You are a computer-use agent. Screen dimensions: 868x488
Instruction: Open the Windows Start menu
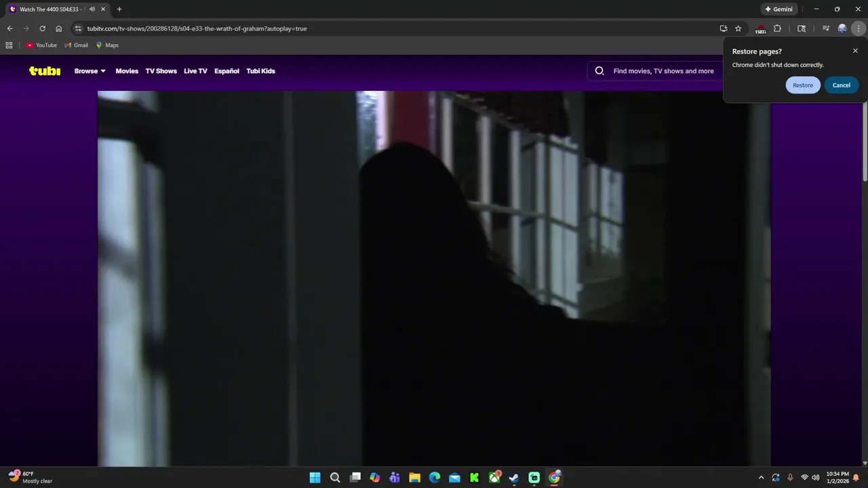(315, 477)
